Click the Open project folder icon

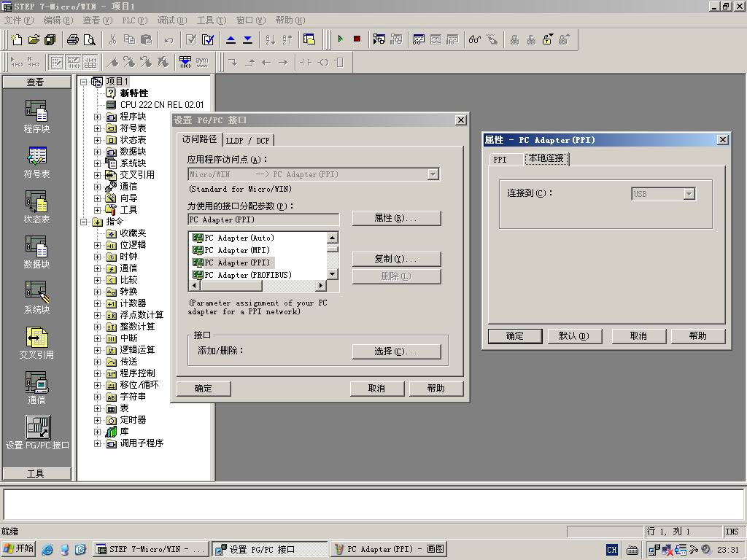pos(34,39)
